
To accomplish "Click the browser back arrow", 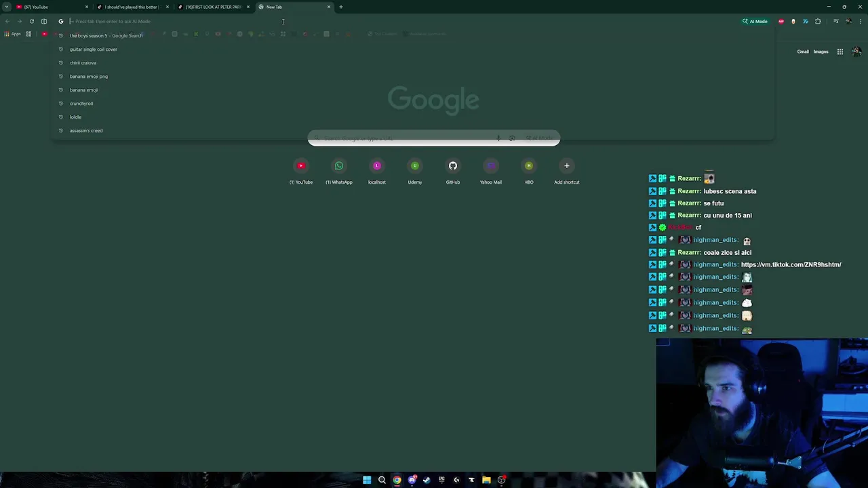I will (x=7, y=21).
